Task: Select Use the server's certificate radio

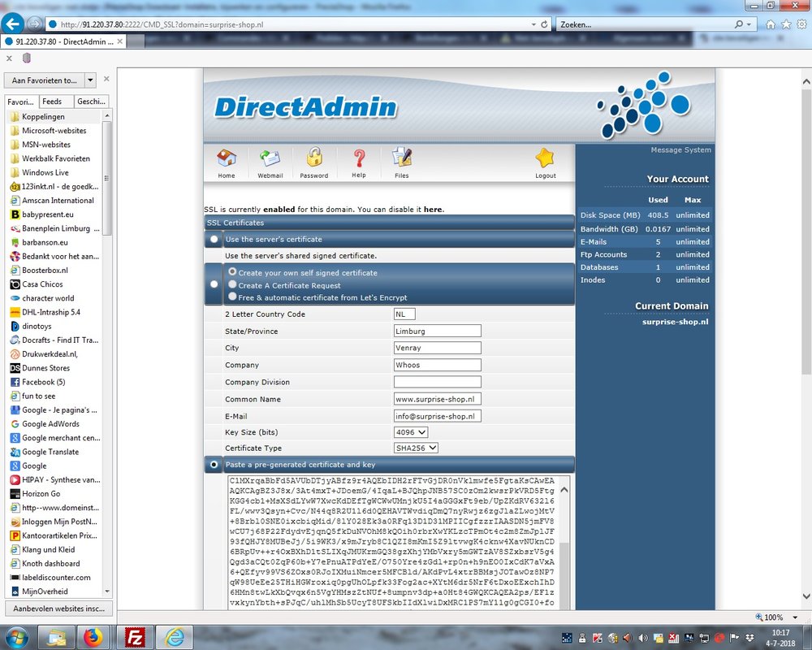Action: coord(214,240)
